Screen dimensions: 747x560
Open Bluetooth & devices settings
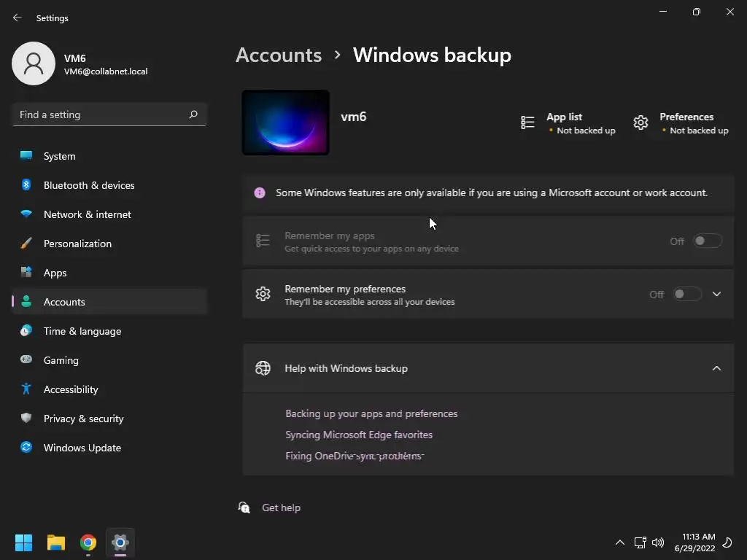tap(89, 185)
